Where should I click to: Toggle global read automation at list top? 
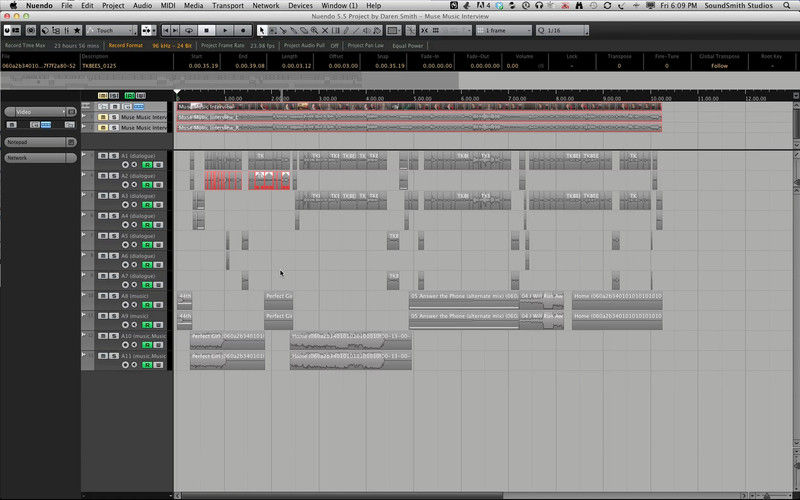tap(130, 95)
